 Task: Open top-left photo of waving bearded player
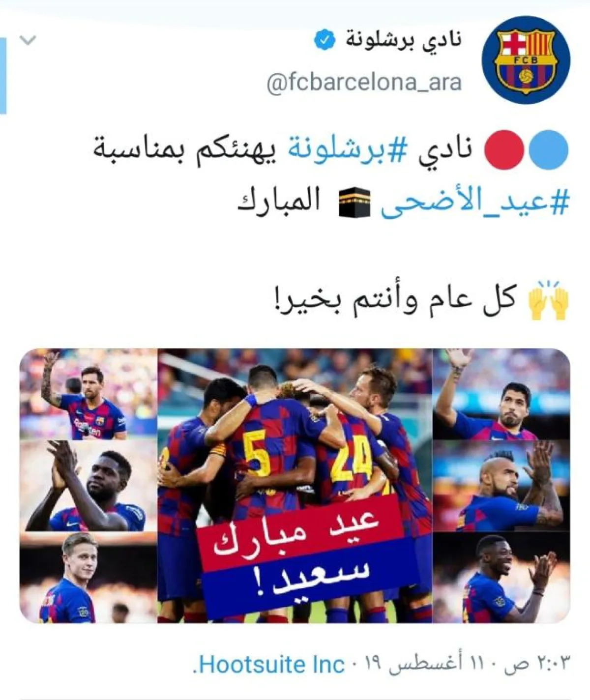[88, 394]
